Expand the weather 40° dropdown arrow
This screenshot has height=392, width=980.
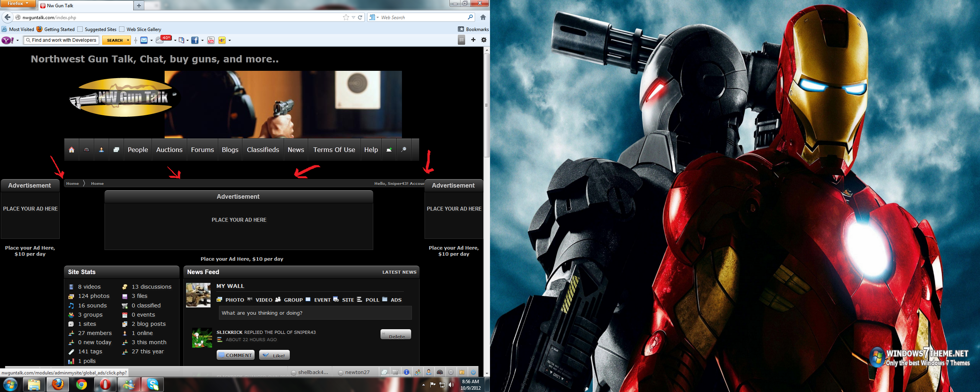[x=175, y=40]
